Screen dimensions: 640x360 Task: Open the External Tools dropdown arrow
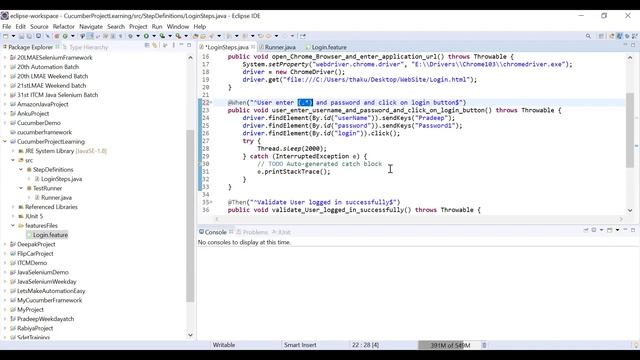(186, 36)
